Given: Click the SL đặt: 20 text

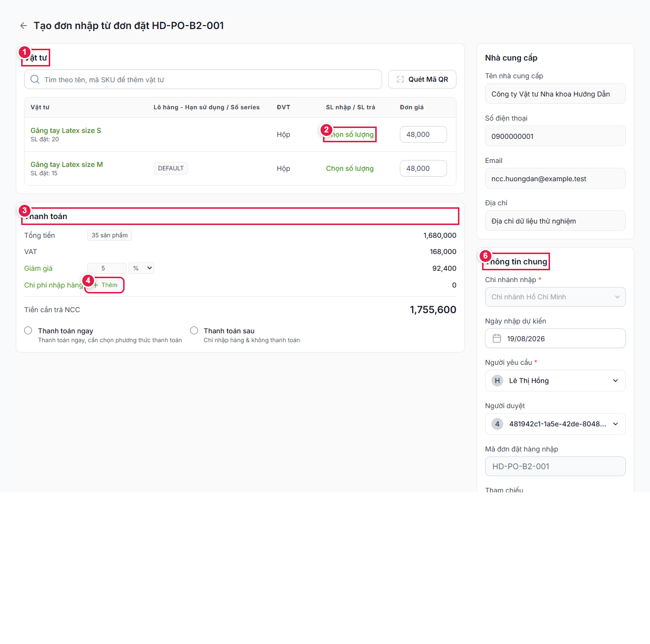Looking at the screenshot, I should (45, 139).
